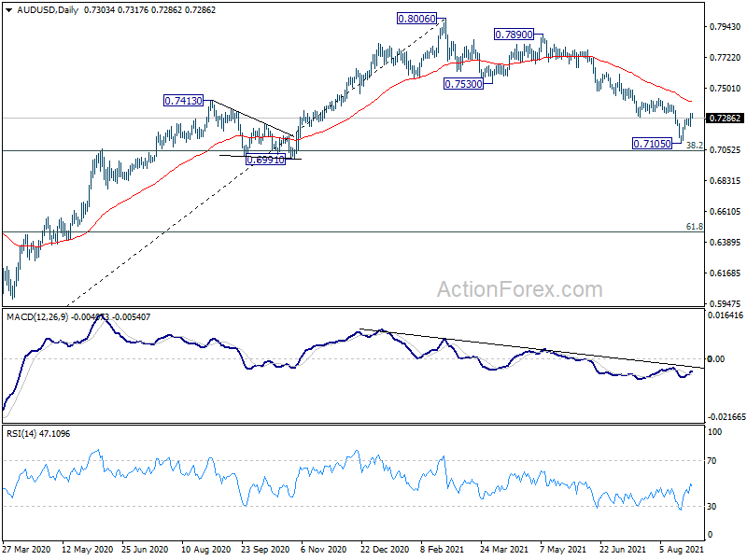The image size is (747, 560).
Task: Click the 24 Mar 2021 date label
Action: coord(504,550)
